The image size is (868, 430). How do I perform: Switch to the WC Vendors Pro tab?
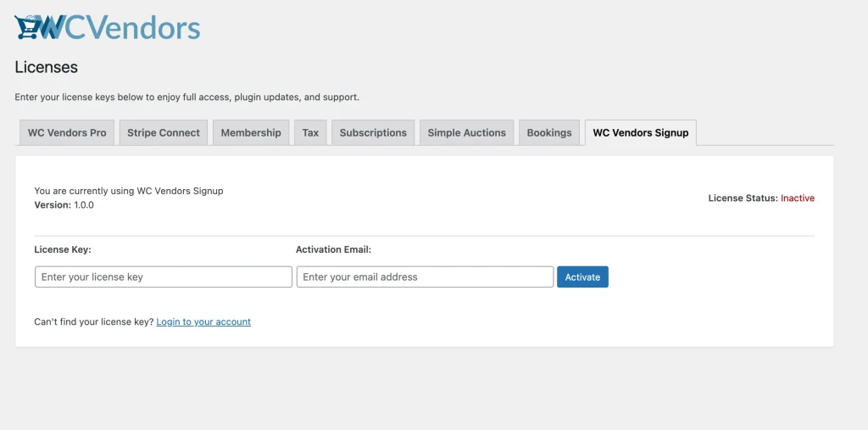(67, 132)
